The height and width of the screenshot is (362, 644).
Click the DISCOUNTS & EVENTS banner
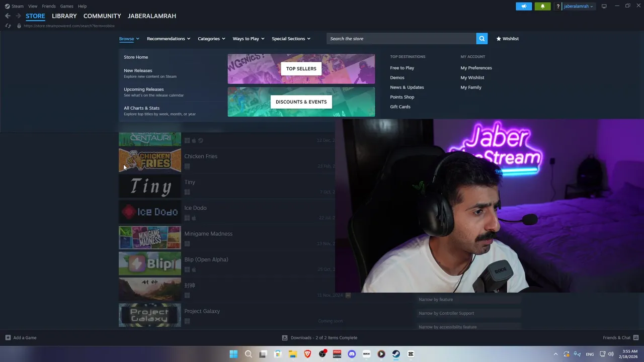(301, 102)
